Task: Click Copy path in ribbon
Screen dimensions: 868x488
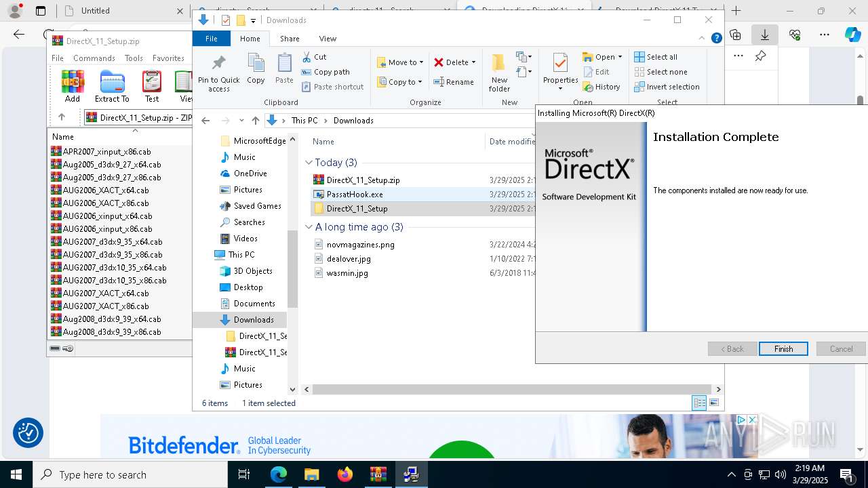Action: [325, 72]
